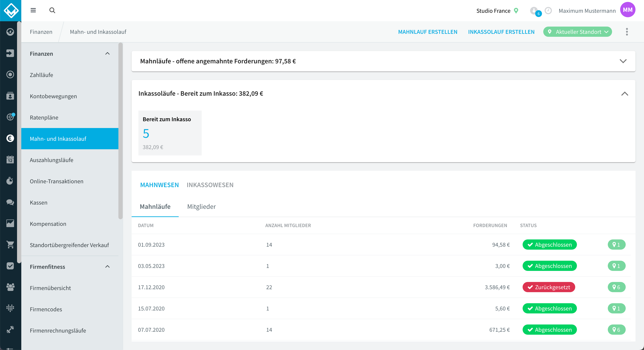Select the Euro finance icon in sidebar
Viewport: 644px width, 350px height.
10,138
